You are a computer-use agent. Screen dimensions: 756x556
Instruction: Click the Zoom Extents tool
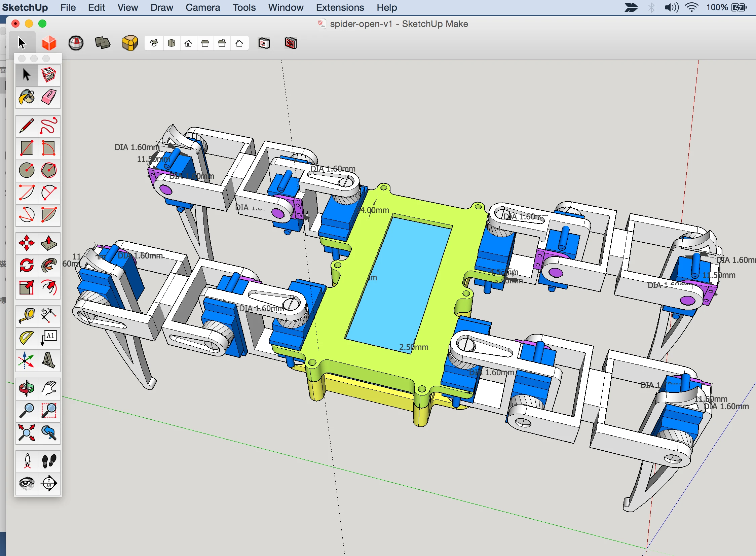pyautogui.click(x=27, y=433)
